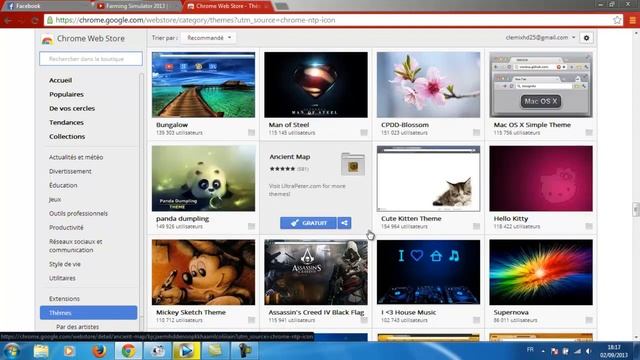
Task: Click the browser Back arrow
Action: coord(8,20)
